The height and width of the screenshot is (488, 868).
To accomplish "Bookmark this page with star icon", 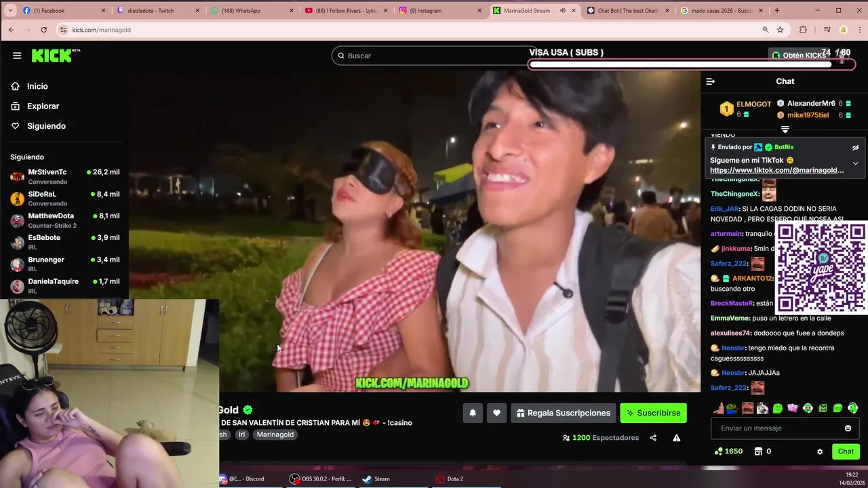I will click(781, 30).
